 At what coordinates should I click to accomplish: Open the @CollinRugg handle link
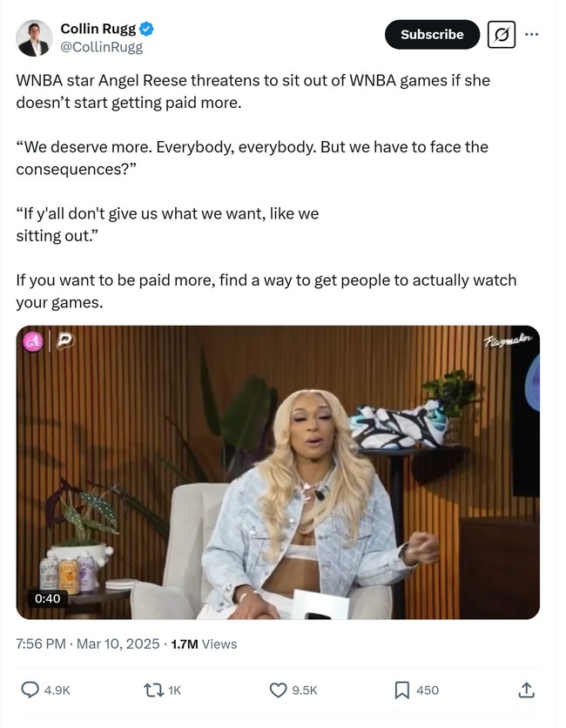coord(102,47)
